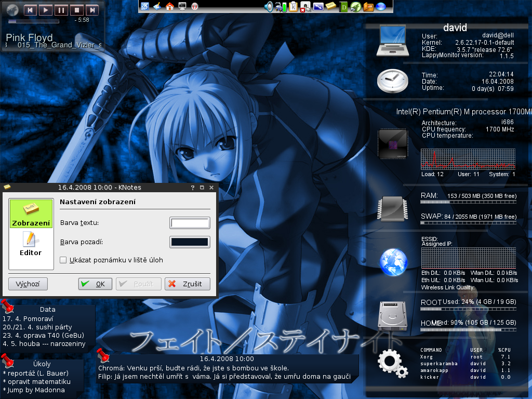The width and height of the screenshot is (532, 399).
Task: Click the Data note title
Action: tap(47, 310)
